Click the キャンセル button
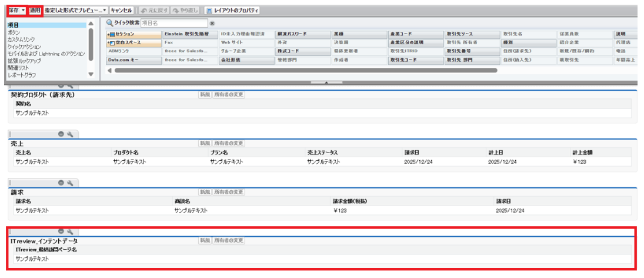 [121, 11]
